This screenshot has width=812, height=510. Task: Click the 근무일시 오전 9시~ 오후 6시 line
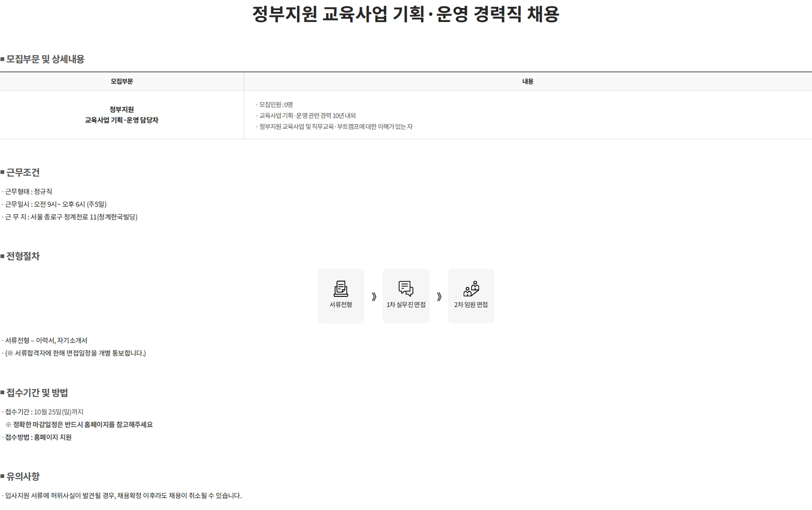point(54,204)
